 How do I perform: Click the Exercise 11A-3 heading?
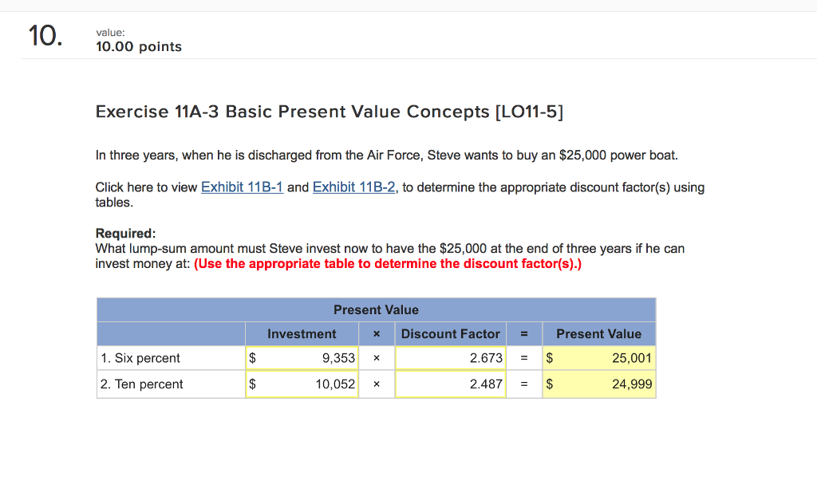(x=330, y=112)
